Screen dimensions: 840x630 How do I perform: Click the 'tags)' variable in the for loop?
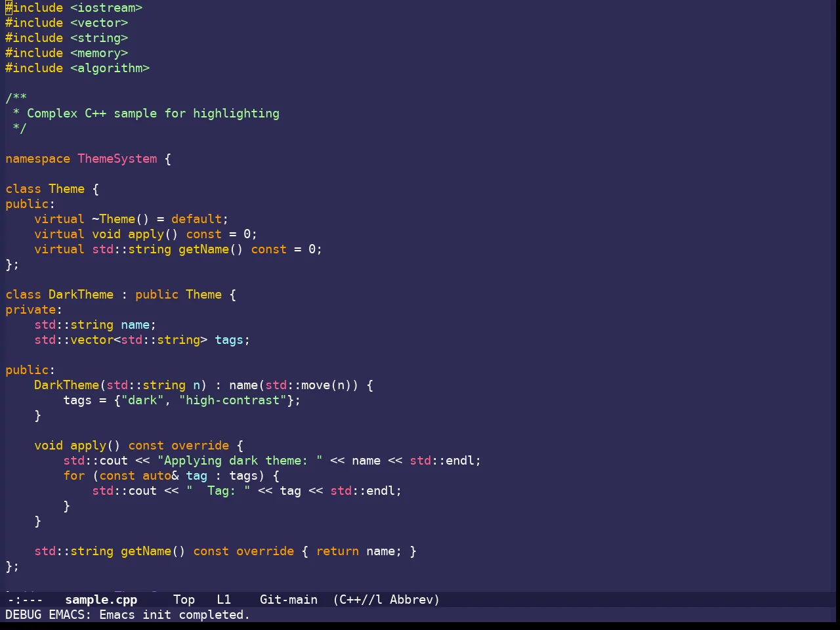pos(247,476)
